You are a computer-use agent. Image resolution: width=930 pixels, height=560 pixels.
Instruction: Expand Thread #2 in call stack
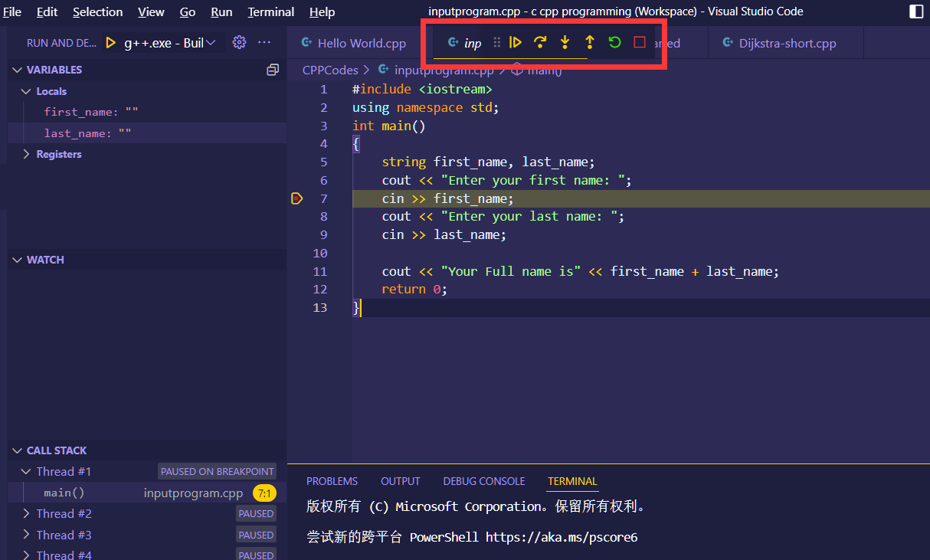[x=27, y=513]
